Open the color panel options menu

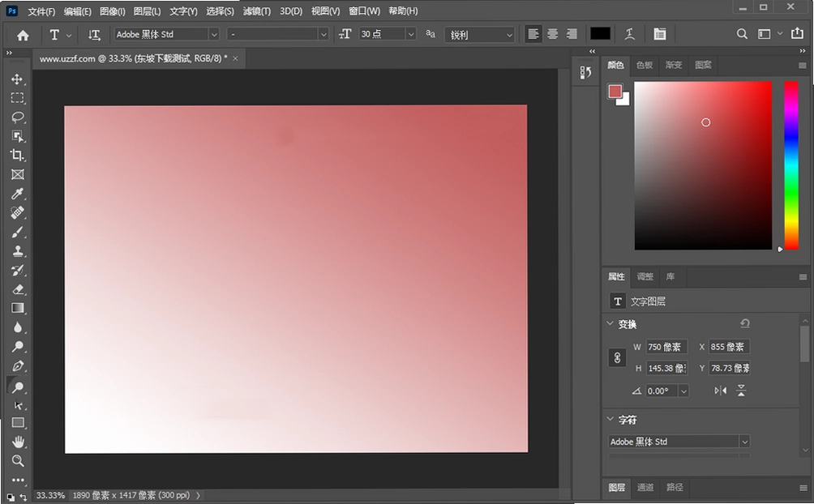pos(803,66)
